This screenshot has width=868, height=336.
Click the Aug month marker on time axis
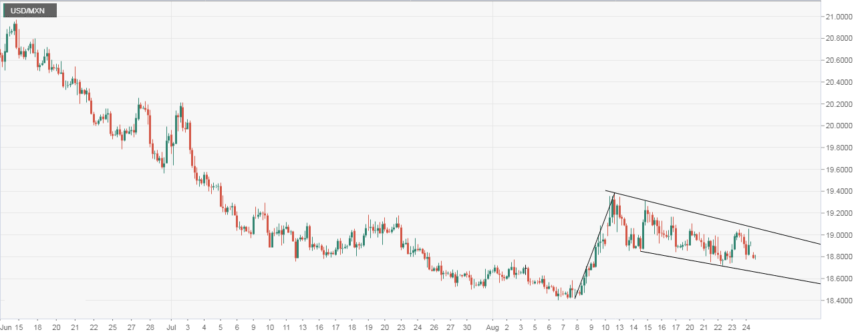(492, 328)
